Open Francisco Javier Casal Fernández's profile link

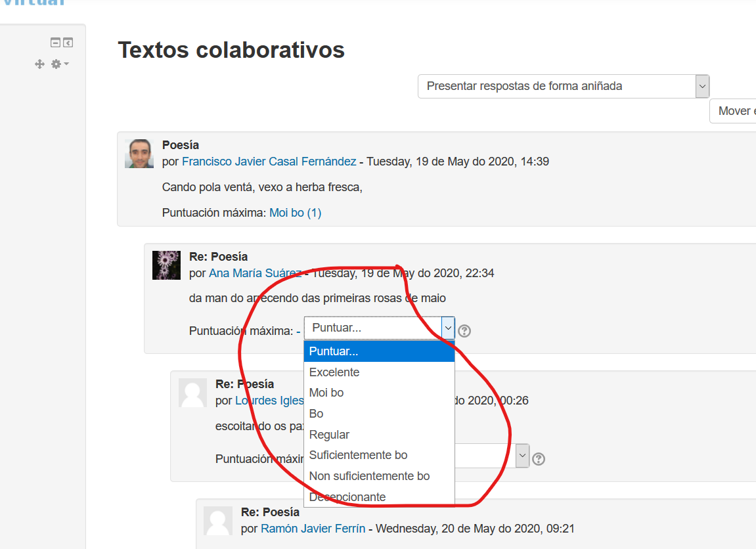click(269, 162)
